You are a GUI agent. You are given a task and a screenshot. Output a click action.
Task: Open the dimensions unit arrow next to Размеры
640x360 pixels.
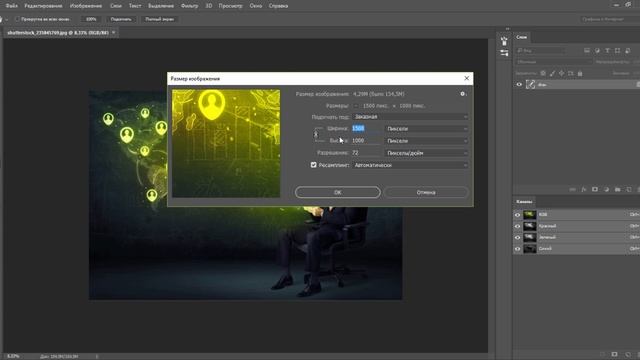point(356,106)
